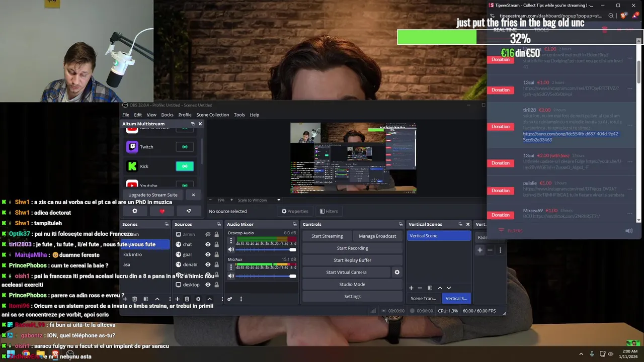Click Start Streaming button
This screenshot has height=362, width=644.
327,236
